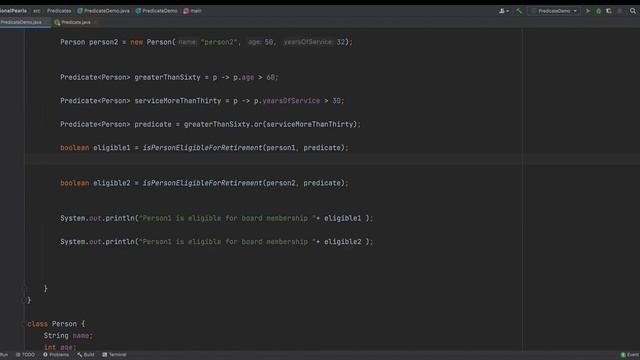Click the Build project hammer icon
This screenshot has height=360, width=640.
point(519,11)
